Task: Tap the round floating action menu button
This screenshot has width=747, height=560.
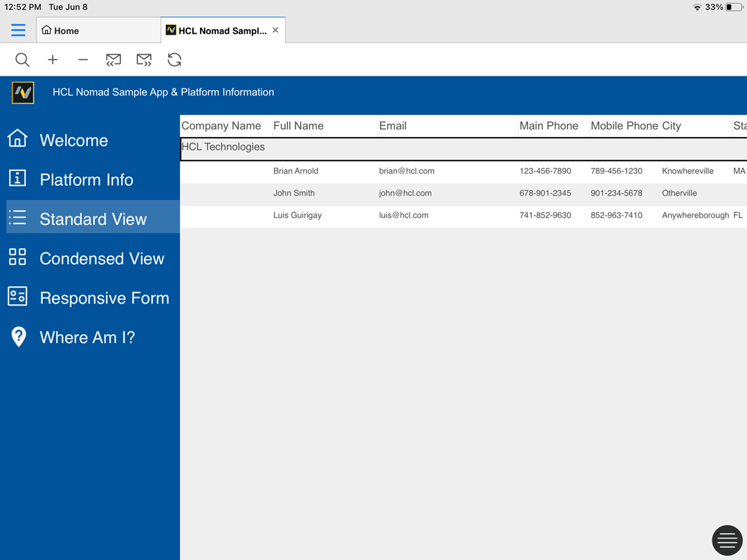Action: tap(727, 541)
